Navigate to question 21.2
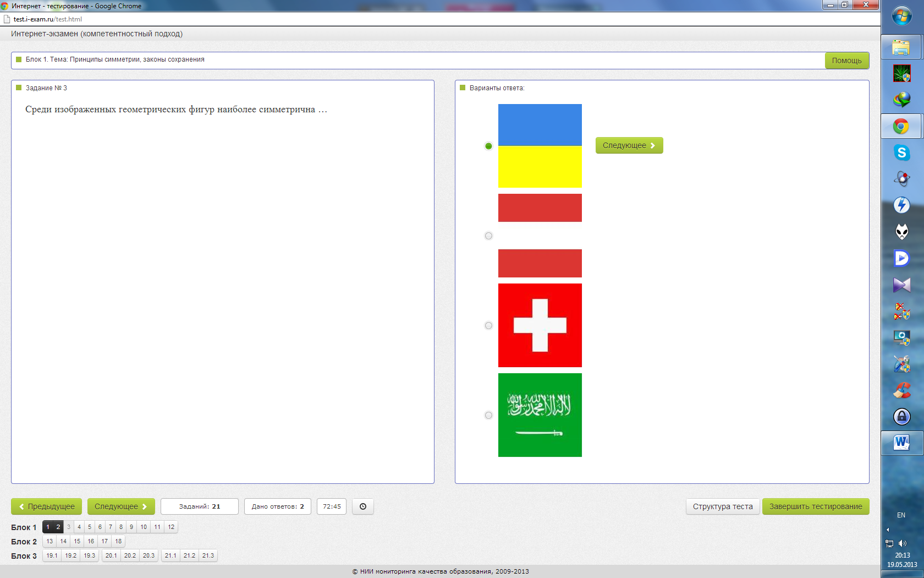 click(189, 555)
